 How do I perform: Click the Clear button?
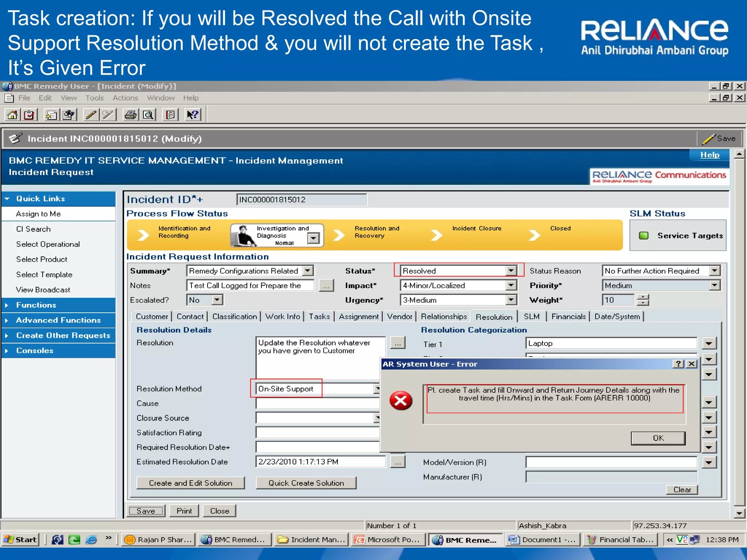(682, 490)
